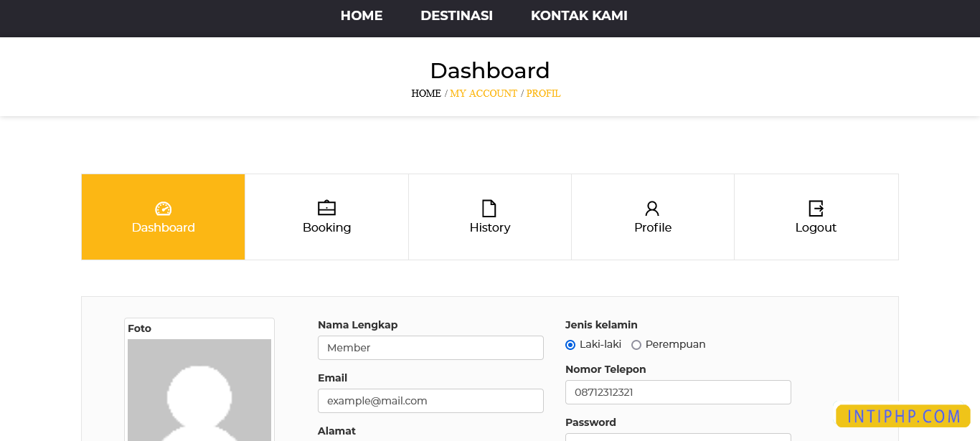This screenshot has width=980, height=441.
Task: Click the person icon above Profile
Action: [652, 207]
